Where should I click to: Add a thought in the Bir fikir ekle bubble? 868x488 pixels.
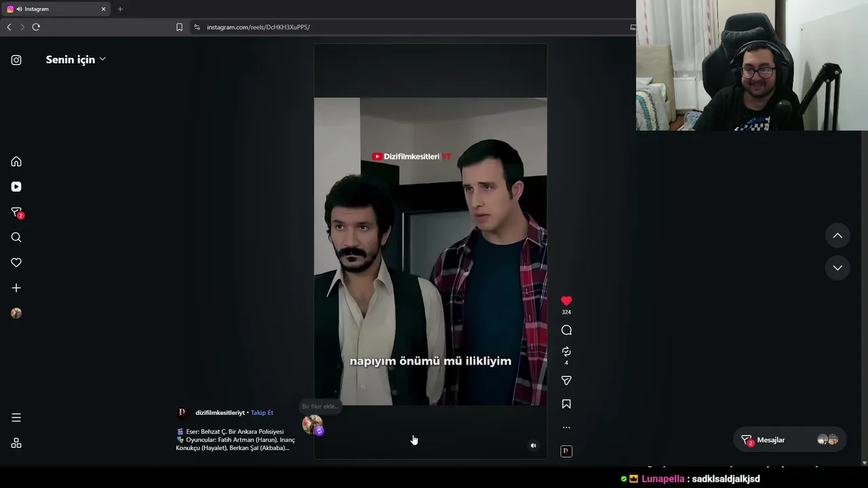(319, 407)
